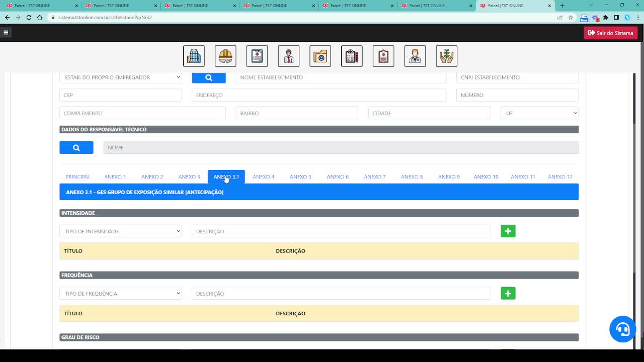Switch to the Anexo 5 tab
Viewport: 644px width, 362px height.
click(x=300, y=176)
